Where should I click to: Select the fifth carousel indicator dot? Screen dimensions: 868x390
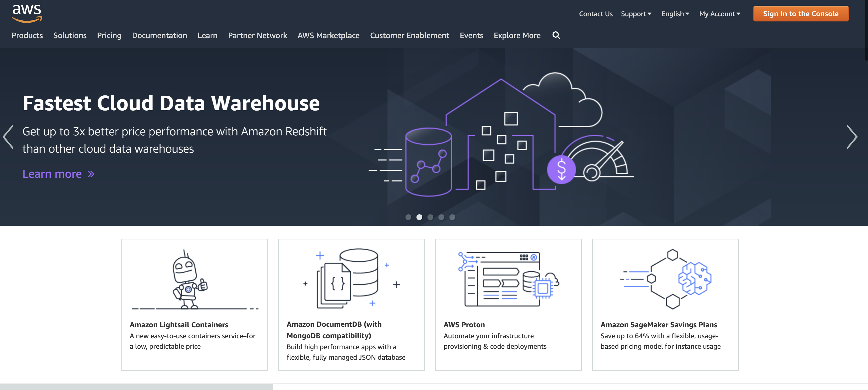452,217
